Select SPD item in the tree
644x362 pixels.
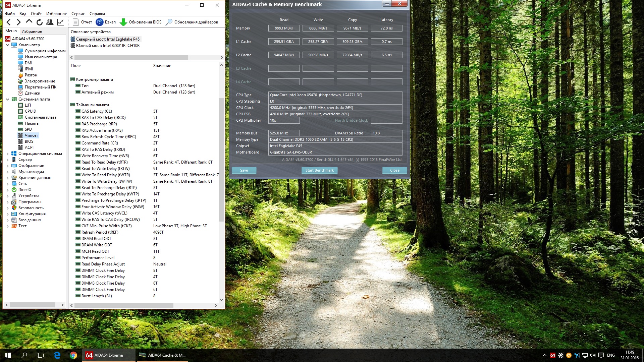click(x=28, y=129)
